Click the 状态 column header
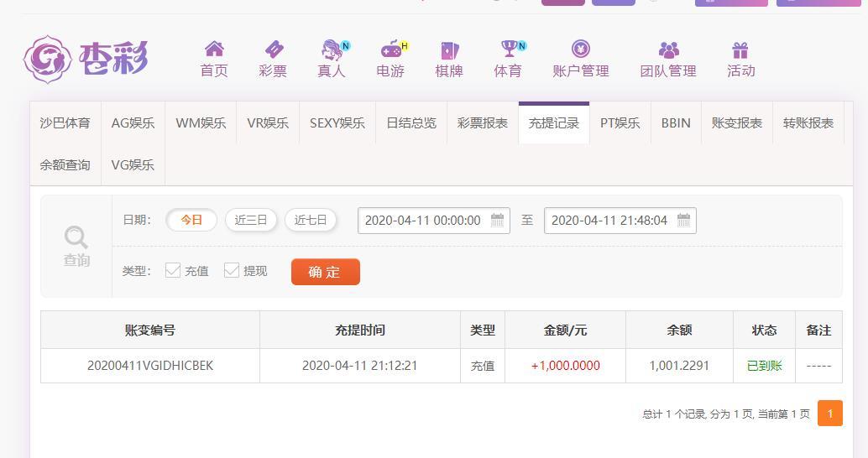This screenshot has width=868, height=458. pyautogui.click(x=764, y=330)
